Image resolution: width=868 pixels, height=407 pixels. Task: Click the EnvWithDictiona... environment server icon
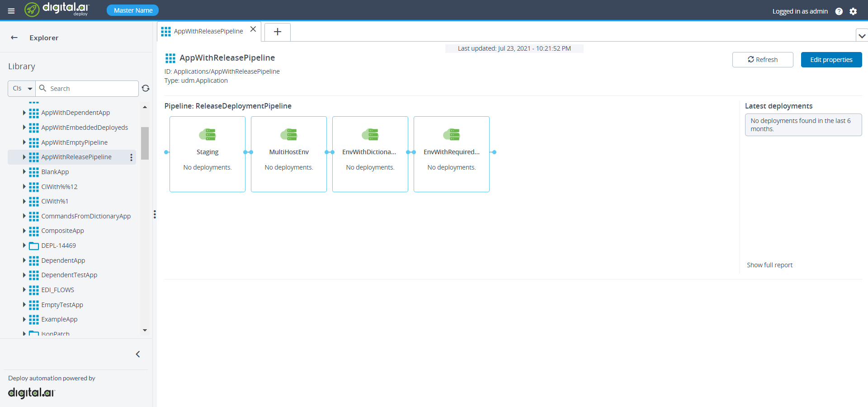click(x=370, y=134)
